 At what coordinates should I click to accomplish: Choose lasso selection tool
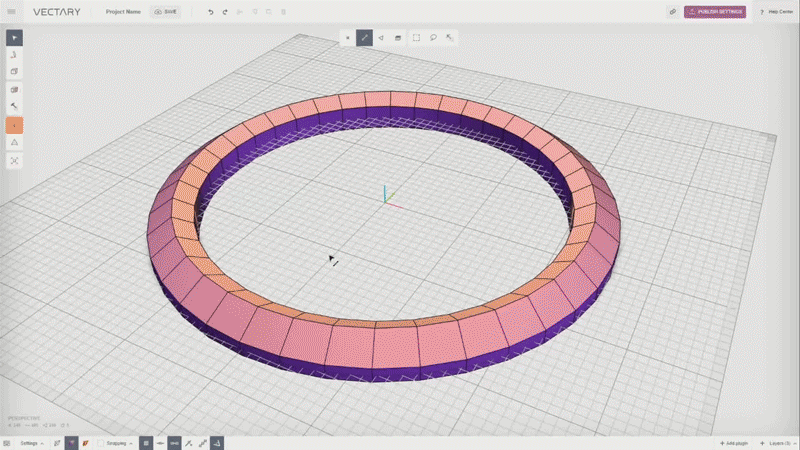point(433,38)
